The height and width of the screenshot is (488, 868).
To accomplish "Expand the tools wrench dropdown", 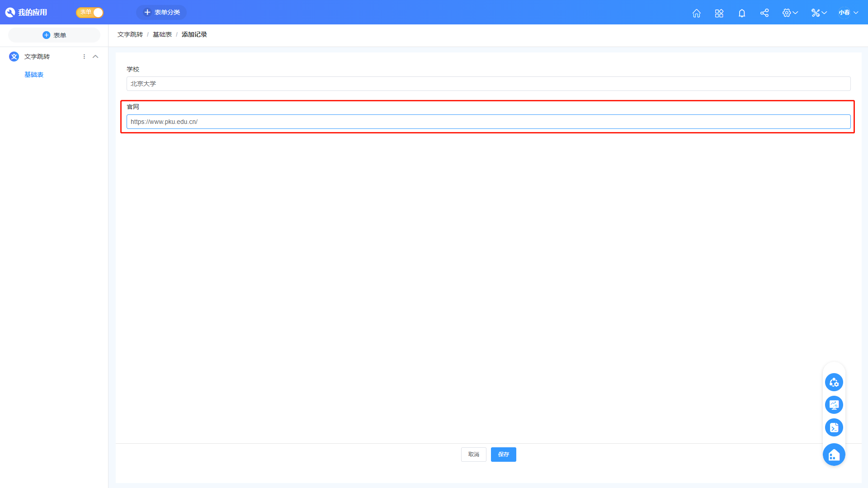I will pos(819,13).
